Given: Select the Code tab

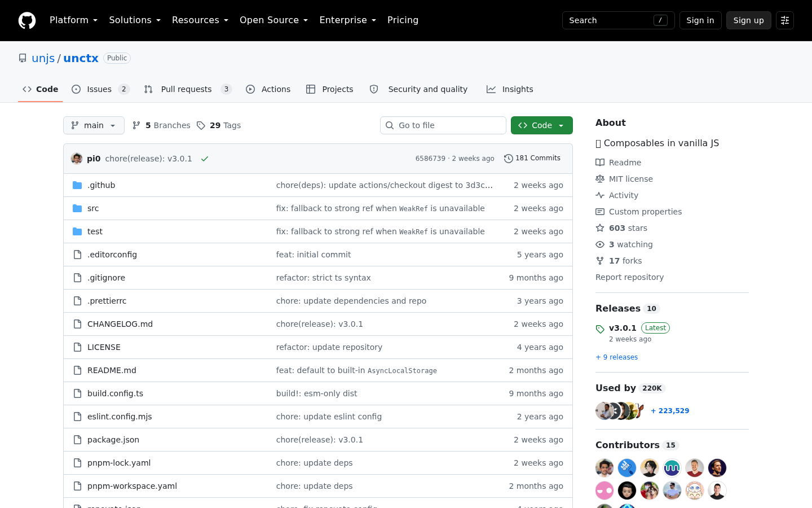Looking at the screenshot, I should (x=41, y=89).
